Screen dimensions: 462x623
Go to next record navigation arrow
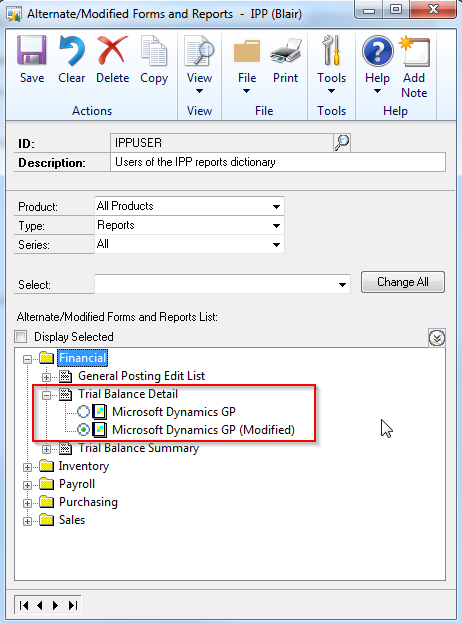coord(55,605)
